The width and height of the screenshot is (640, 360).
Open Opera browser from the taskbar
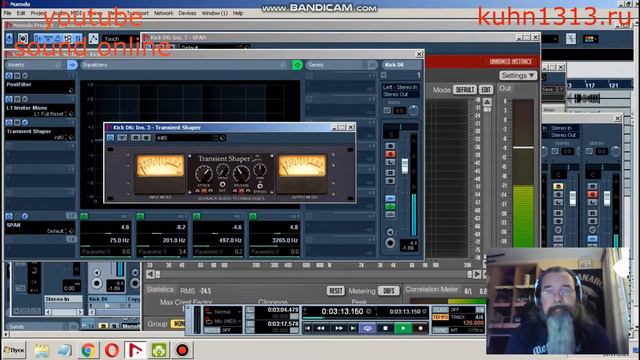point(112,350)
